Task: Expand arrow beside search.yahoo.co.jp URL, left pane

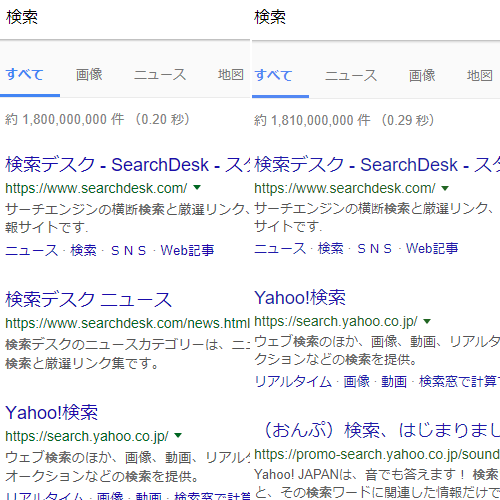Action: (178, 435)
